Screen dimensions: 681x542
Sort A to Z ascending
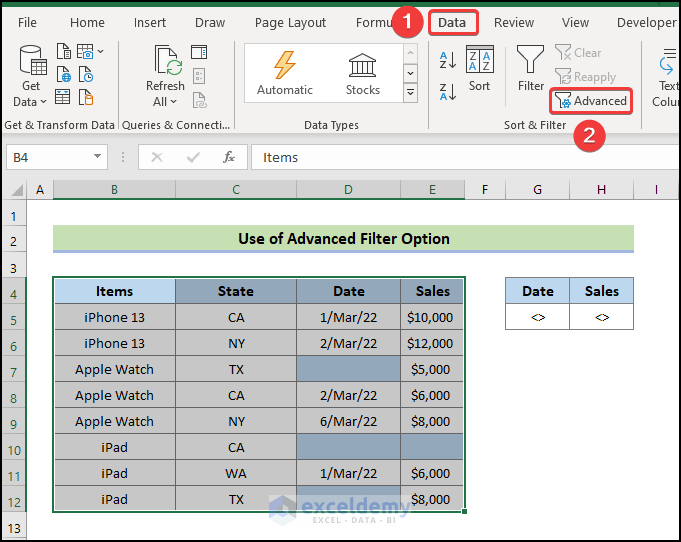pos(447,60)
